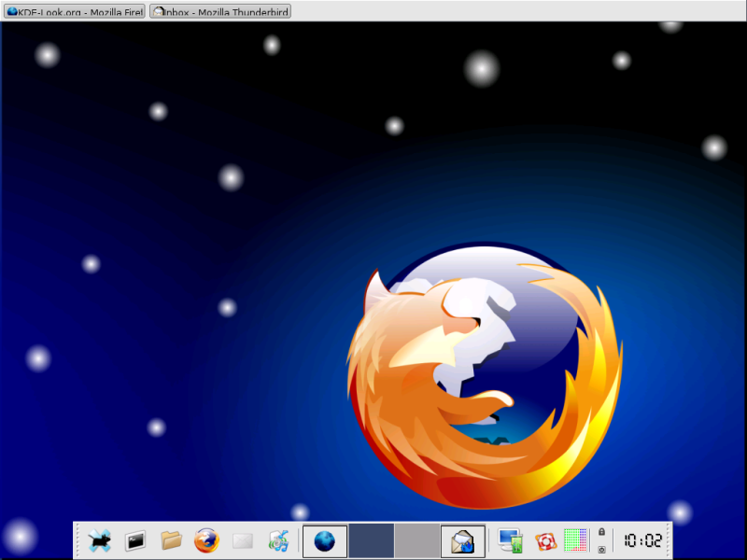Activate Inbox Thunderbird taskbar button
The width and height of the screenshot is (747, 560).
pyautogui.click(x=220, y=11)
